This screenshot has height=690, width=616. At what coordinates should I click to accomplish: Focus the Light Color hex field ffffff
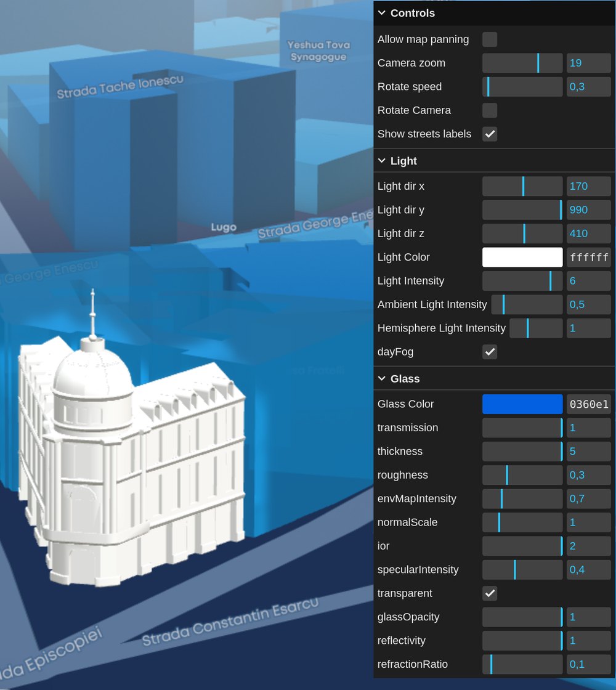[589, 258]
